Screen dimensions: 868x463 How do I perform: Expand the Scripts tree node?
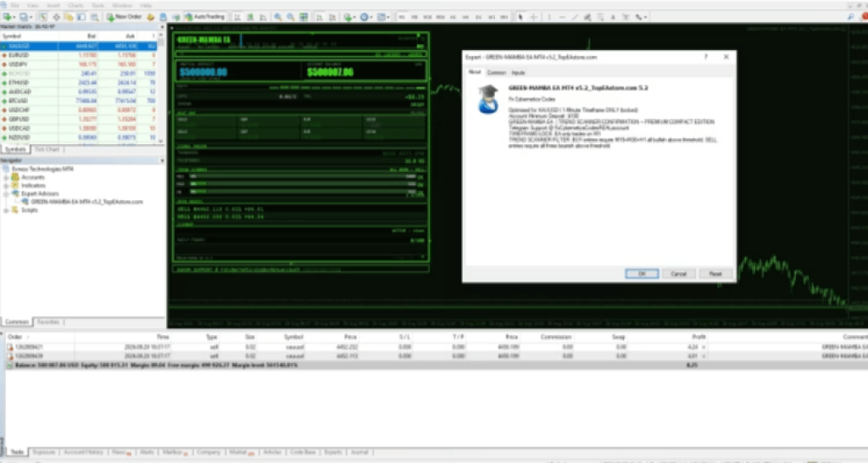pos(7,210)
